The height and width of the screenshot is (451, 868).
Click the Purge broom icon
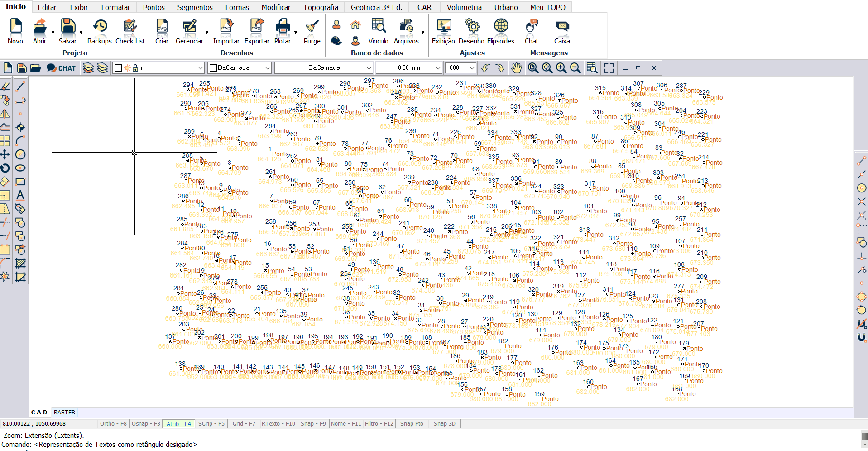pyautogui.click(x=312, y=31)
